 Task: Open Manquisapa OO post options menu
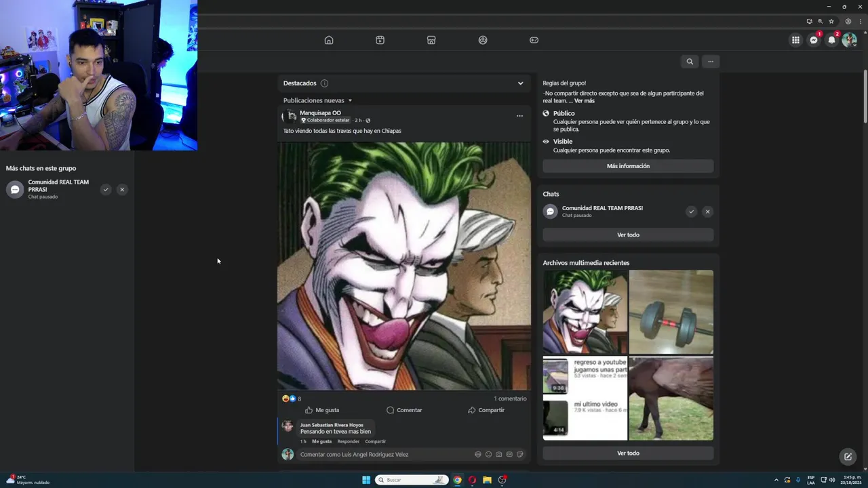(x=519, y=116)
